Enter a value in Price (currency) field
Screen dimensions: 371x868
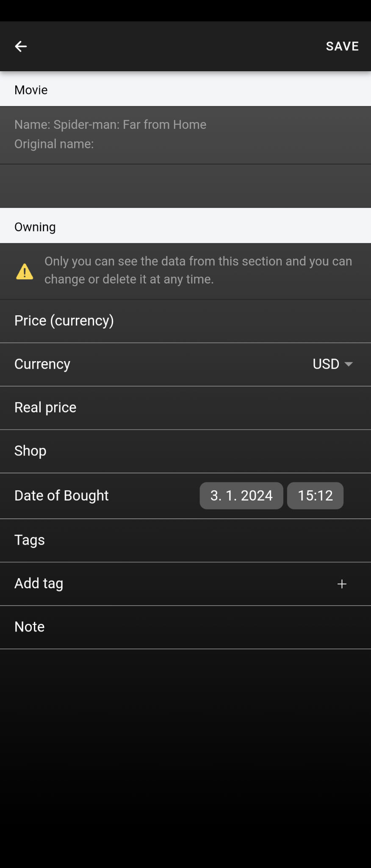(x=185, y=321)
